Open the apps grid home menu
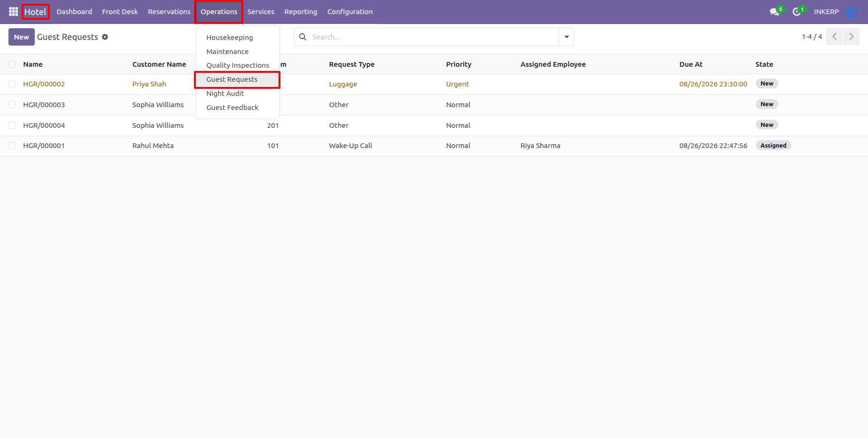The image size is (868, 438). [13, 11]
